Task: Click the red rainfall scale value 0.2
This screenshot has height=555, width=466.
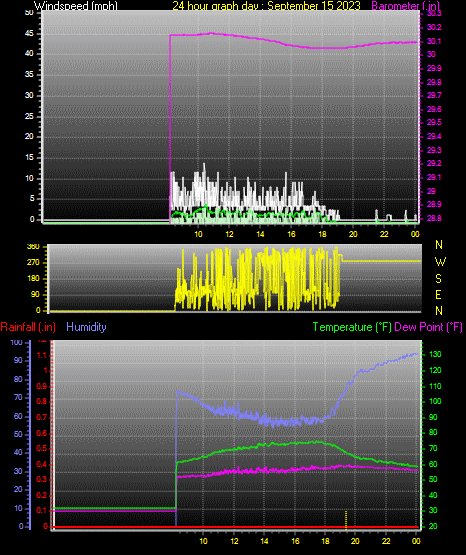Action: (x=42, y=495)
